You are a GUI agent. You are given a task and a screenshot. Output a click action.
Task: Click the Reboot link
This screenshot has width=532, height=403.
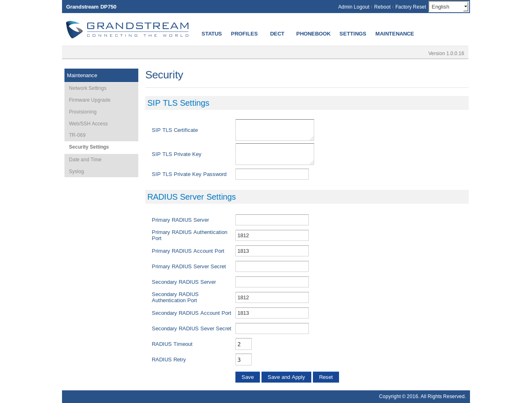pos(382,7)
